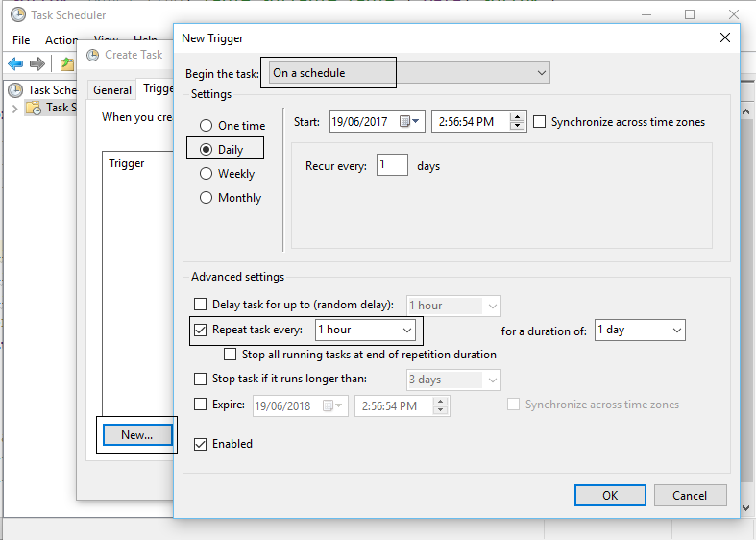Screen dimensions: 756x540
Task: Tick the Expire checkbox
Action: tap(200, 404)
